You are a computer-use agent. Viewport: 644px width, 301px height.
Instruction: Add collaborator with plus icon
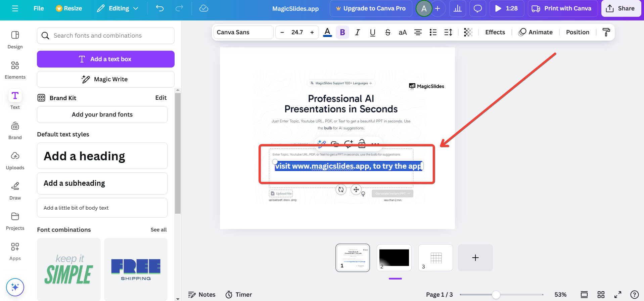coord(438,8)
